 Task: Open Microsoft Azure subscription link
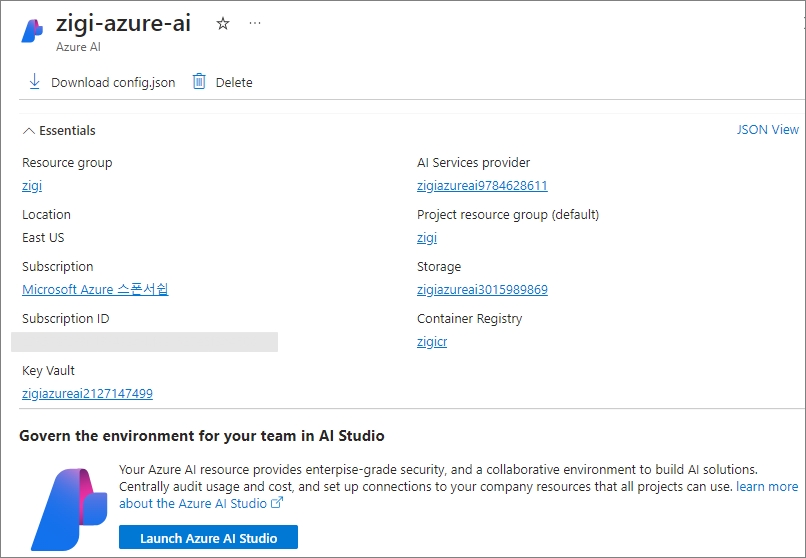click(95, 289)
